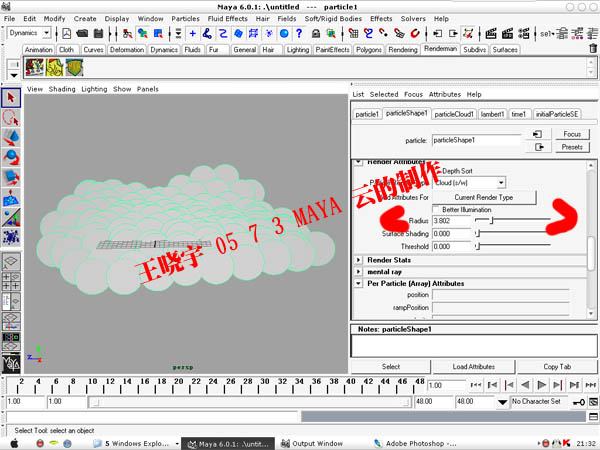The height and width of the screenshot is (450, 600).
Task: Open the shelf options arrow menu
Action: (13, 75)
